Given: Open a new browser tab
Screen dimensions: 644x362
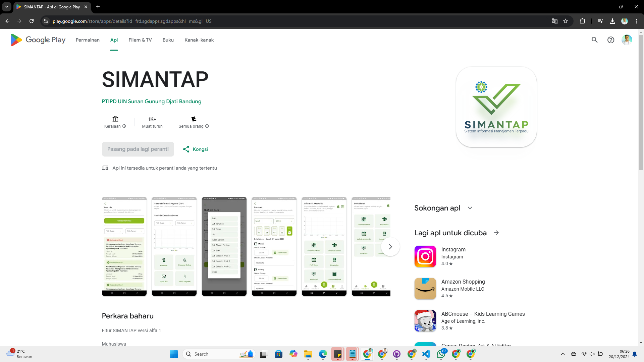Looking at the screenshot, I should pos(98,7).
